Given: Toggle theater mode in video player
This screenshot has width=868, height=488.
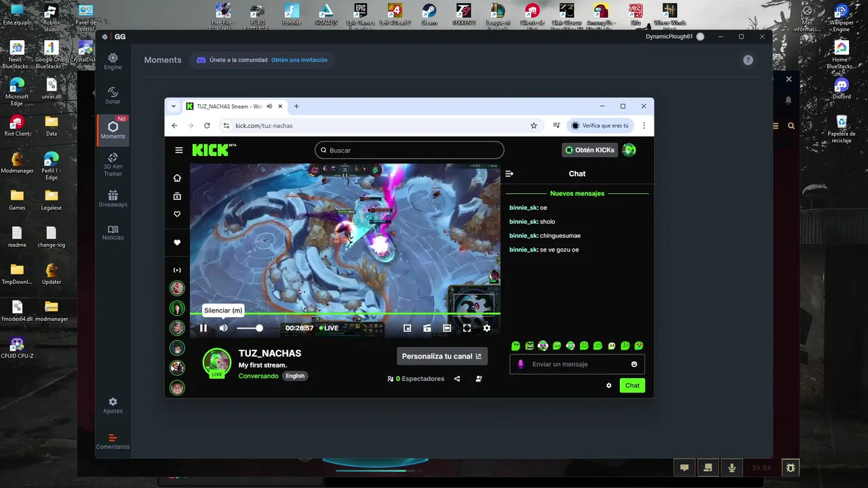Looking at the screenshot, I should (x=447, y=328).
